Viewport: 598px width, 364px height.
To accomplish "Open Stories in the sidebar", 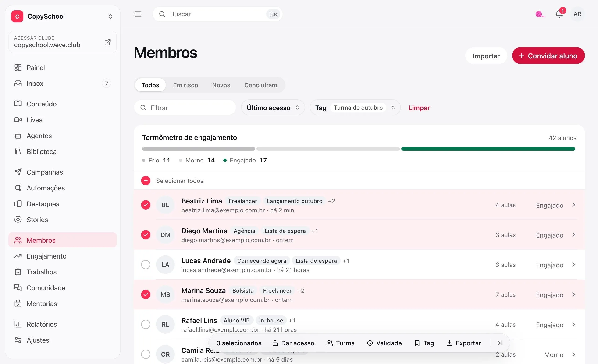I will pyautogui.click(x=62, y=220).
